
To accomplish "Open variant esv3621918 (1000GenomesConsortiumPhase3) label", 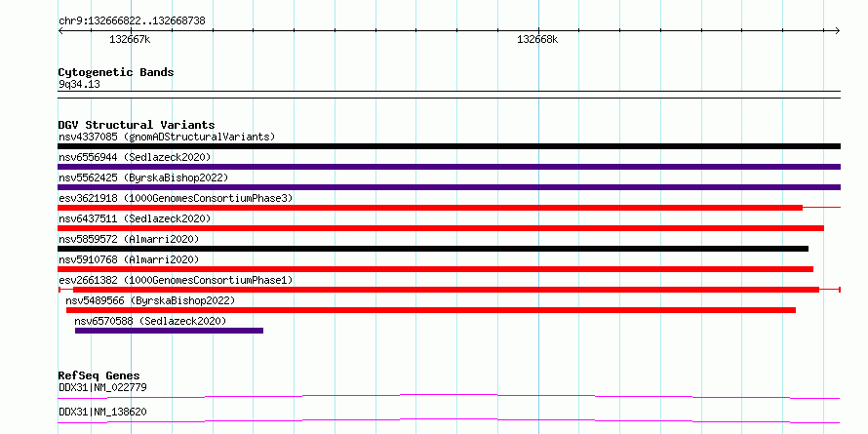I will pyautogui.click(x=176, y=198).
